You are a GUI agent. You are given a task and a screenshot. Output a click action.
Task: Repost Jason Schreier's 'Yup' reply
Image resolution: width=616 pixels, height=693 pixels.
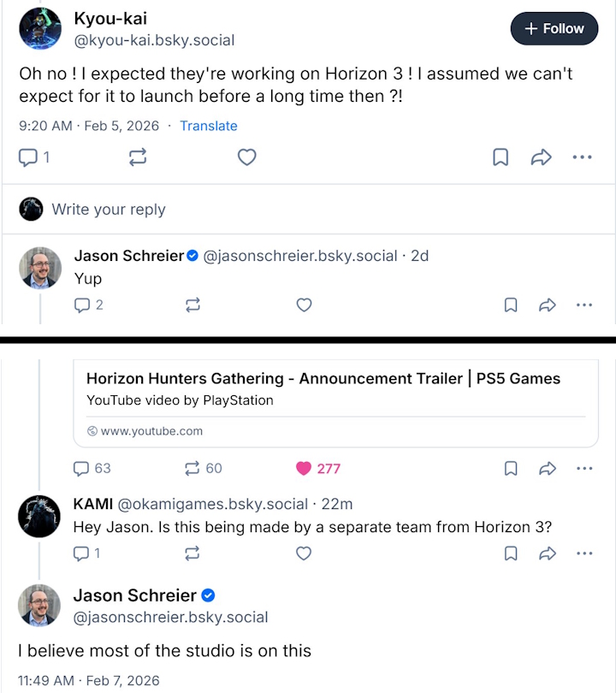click(192, 305)
